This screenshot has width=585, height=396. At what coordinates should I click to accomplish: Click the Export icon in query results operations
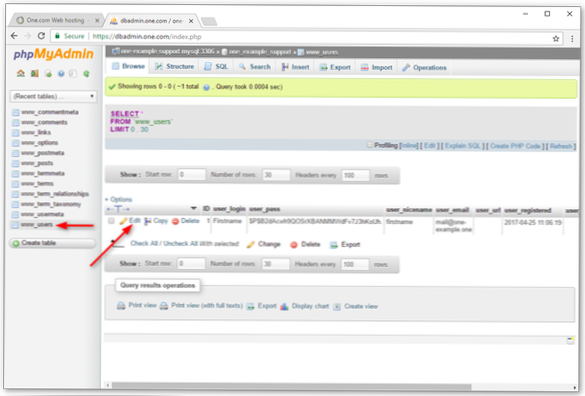coord(251,306)
